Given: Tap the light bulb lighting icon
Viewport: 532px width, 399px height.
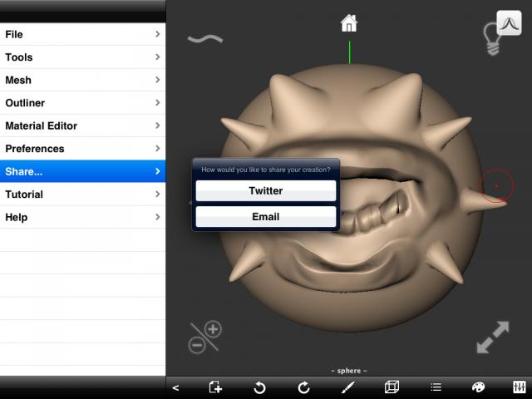Looking at the screenshot, I should pos(492,39).
